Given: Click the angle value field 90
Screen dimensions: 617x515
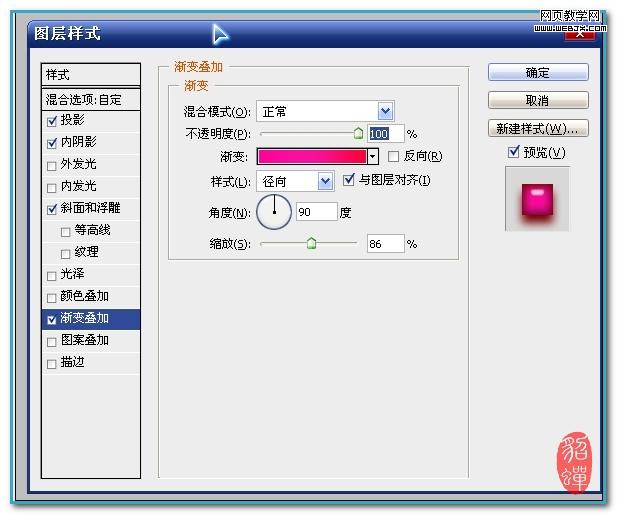Looking at the screenshot, I should point(316,212).
